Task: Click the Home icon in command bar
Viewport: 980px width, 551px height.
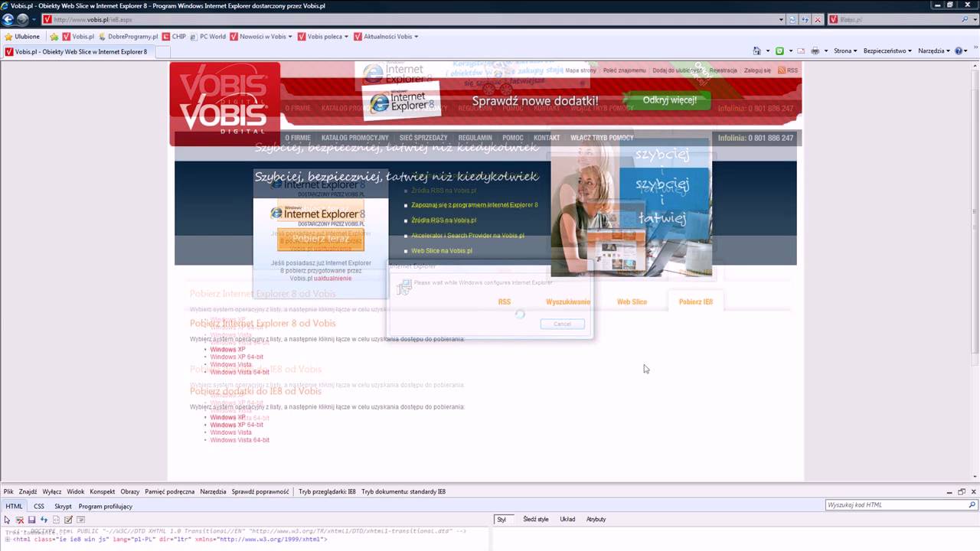Action: tap(756, 51)
